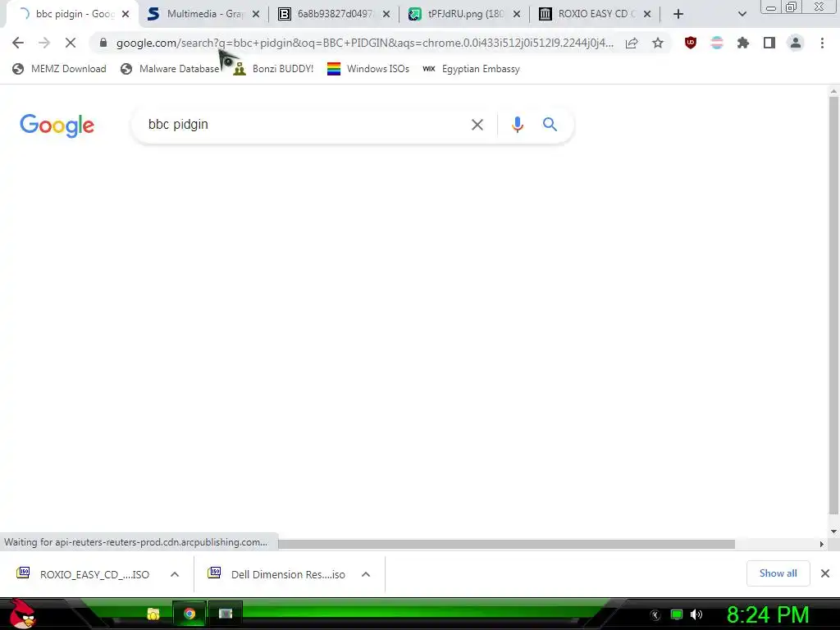Image resolution: width=840 pixels, height=630 pixels.
Task: Toggle the side panel
Action: pyautogui.click(x=769, y=43)
